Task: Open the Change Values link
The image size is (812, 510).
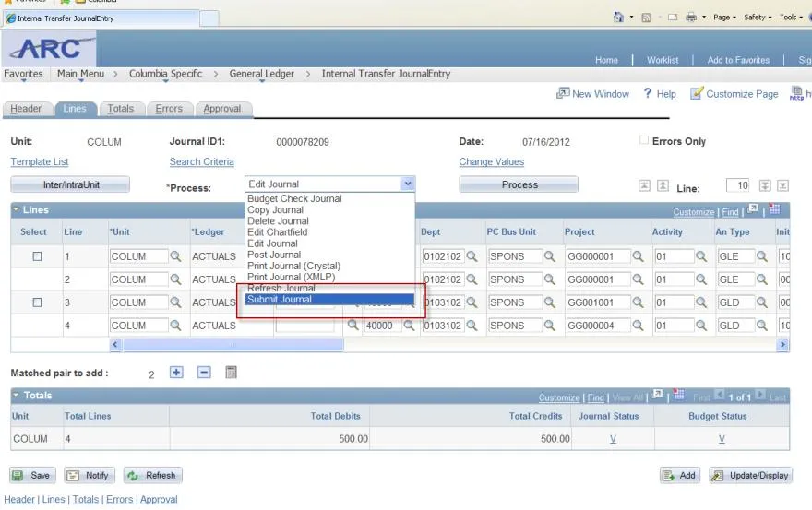Action: tap(492, 161)
